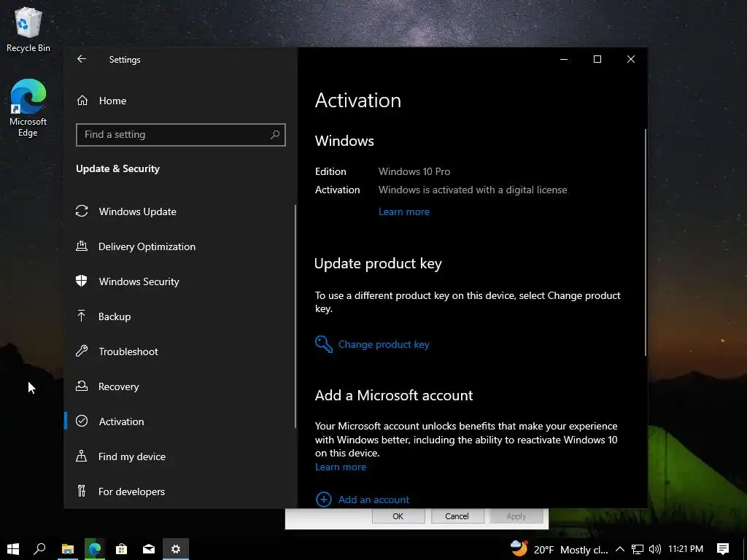Open the Windows Start menu

click(13, 549)
